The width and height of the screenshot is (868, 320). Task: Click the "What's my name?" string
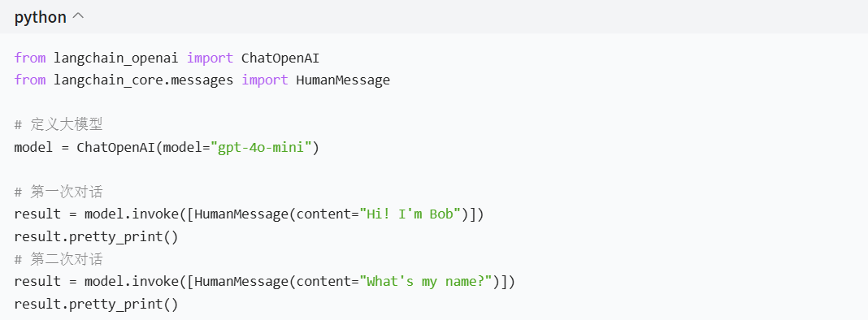point(430,282)
